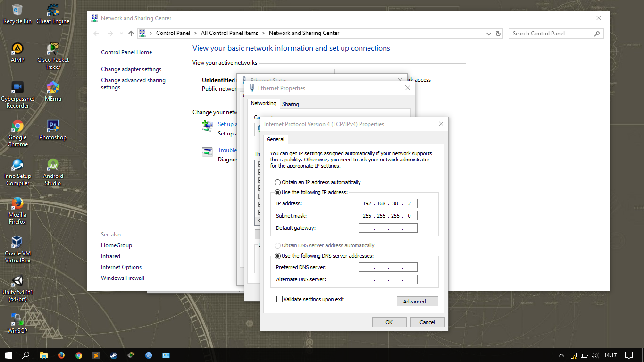Open taskbar search magnifier
The height and width of the screenshot is (362, 644).
pyautogui.click(x=26, y=355)
